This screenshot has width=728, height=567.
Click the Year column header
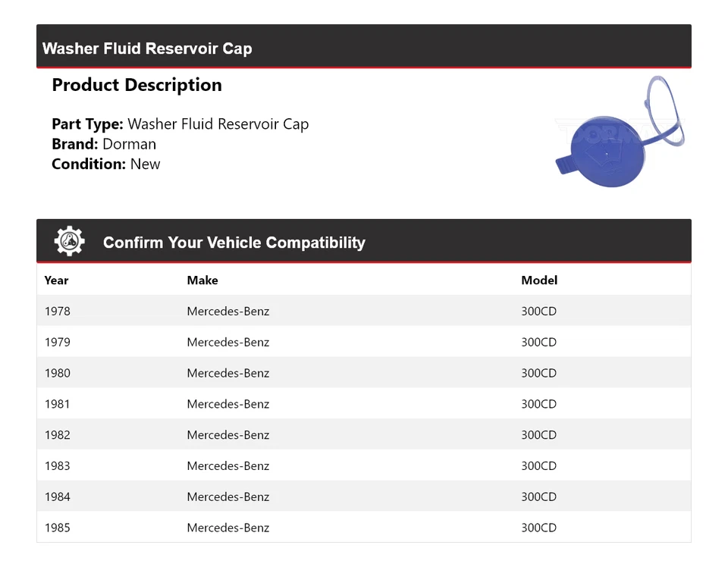click(56, 280)
